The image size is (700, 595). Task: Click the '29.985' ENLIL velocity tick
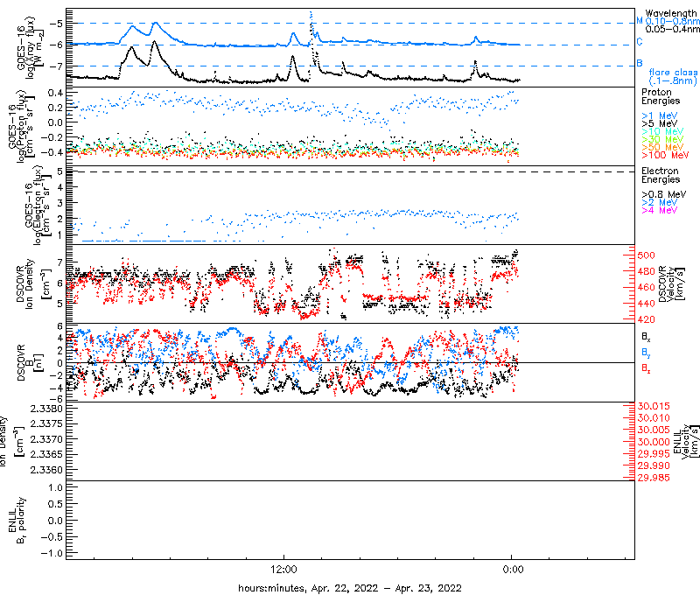click(x=654, y=478)
